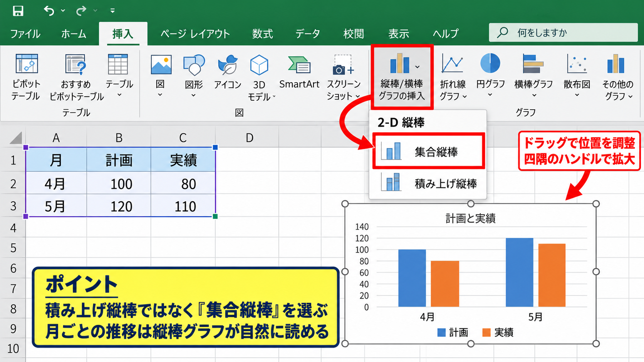
Task: Expand the chevron under 図形 shapes button
Action: pos(193,95)
